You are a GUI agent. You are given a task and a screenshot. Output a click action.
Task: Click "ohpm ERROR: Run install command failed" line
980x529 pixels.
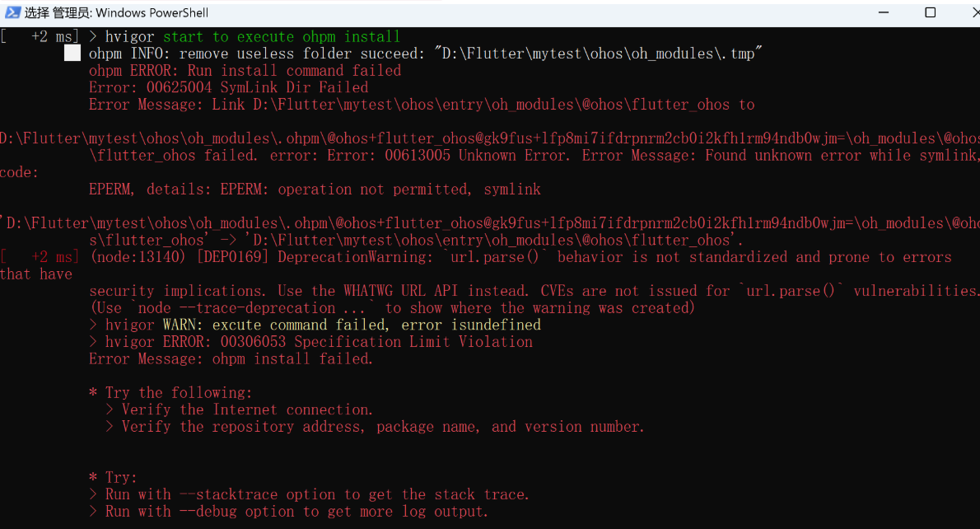point(245,71)
